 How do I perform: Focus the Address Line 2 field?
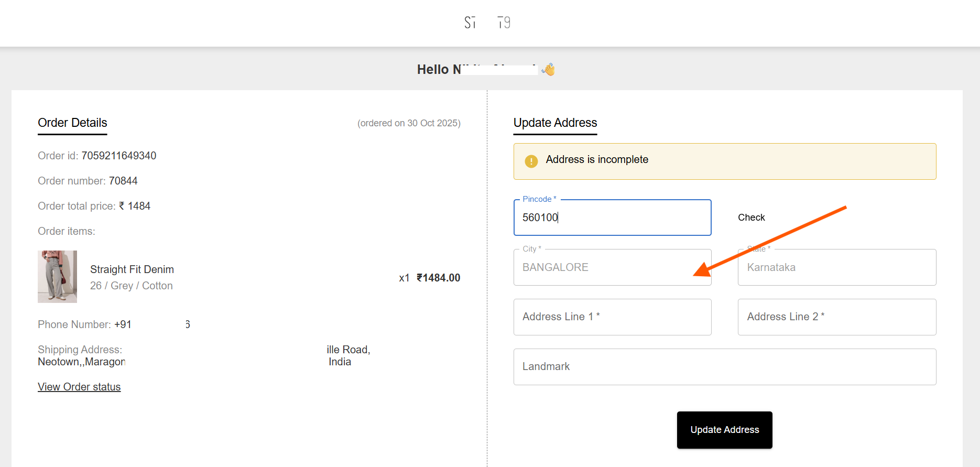point(836,317)
